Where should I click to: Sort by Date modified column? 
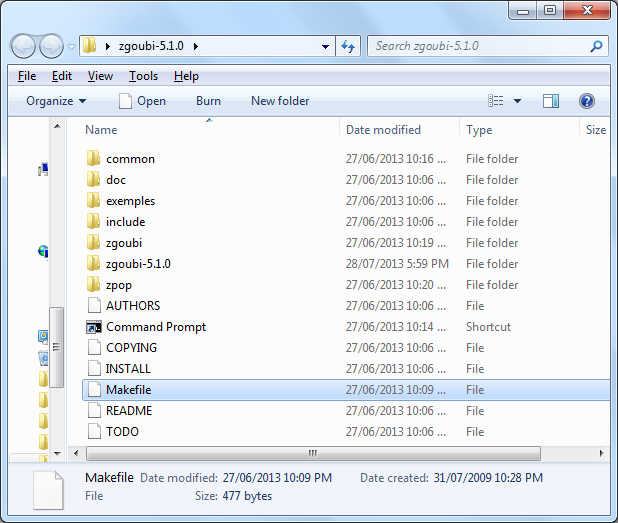[x=383, y=130]
